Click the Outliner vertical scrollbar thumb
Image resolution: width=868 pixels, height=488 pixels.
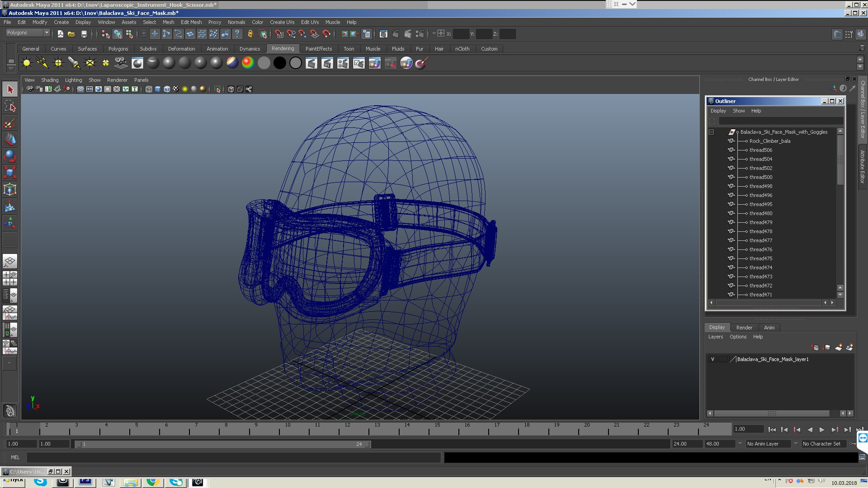tap(840, 160)
